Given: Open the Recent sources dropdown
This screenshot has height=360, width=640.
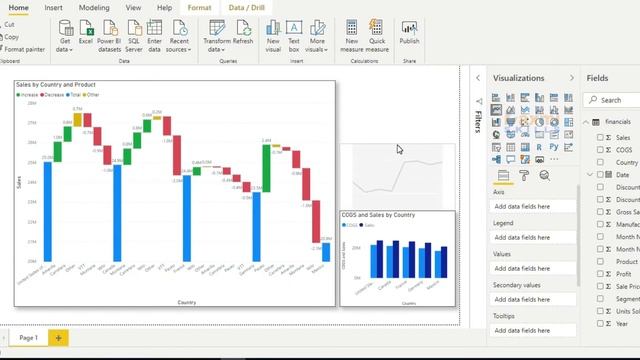Looking at the screenshot, I should point(178,36).
